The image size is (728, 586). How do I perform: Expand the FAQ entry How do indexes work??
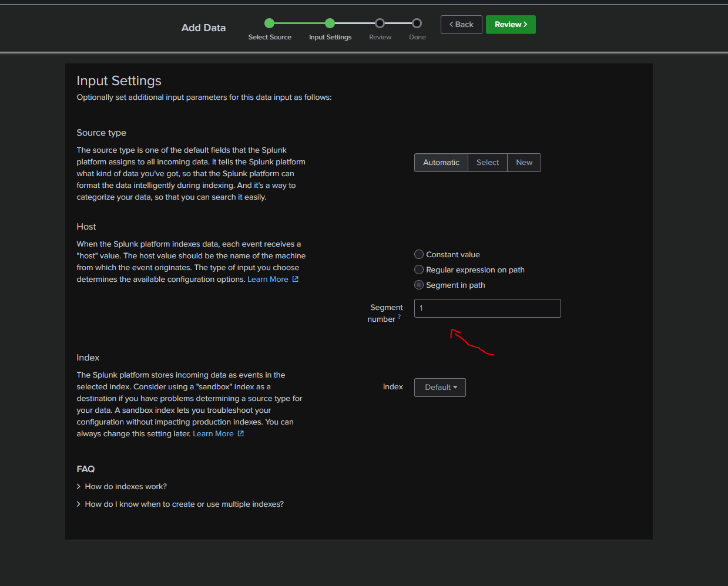point(125,486)
